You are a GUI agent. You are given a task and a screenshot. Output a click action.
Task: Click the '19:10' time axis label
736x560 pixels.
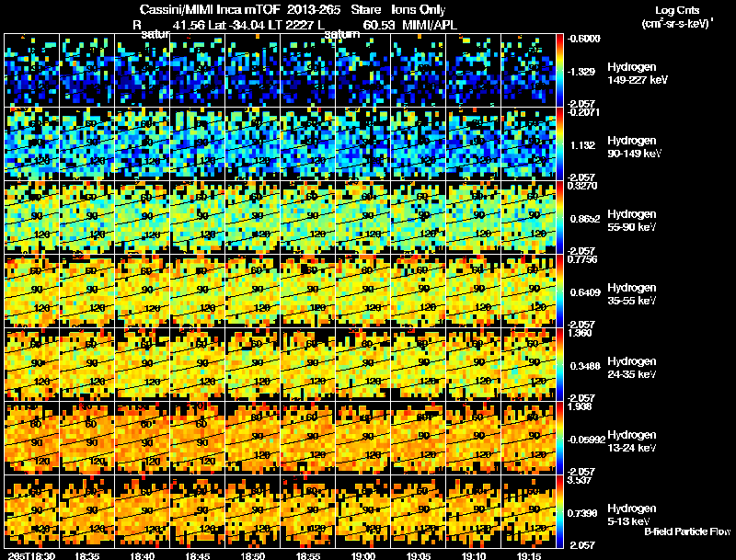pos(474,555)
